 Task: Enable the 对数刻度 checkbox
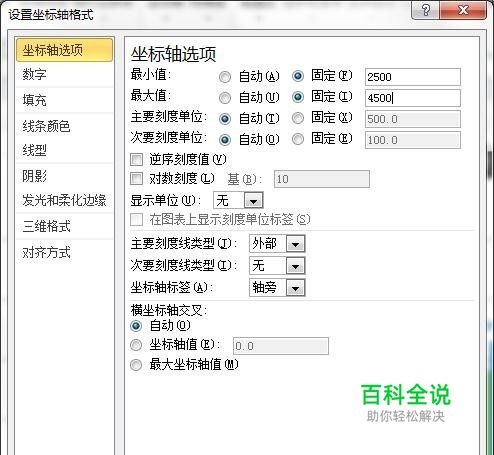(136, 179)
